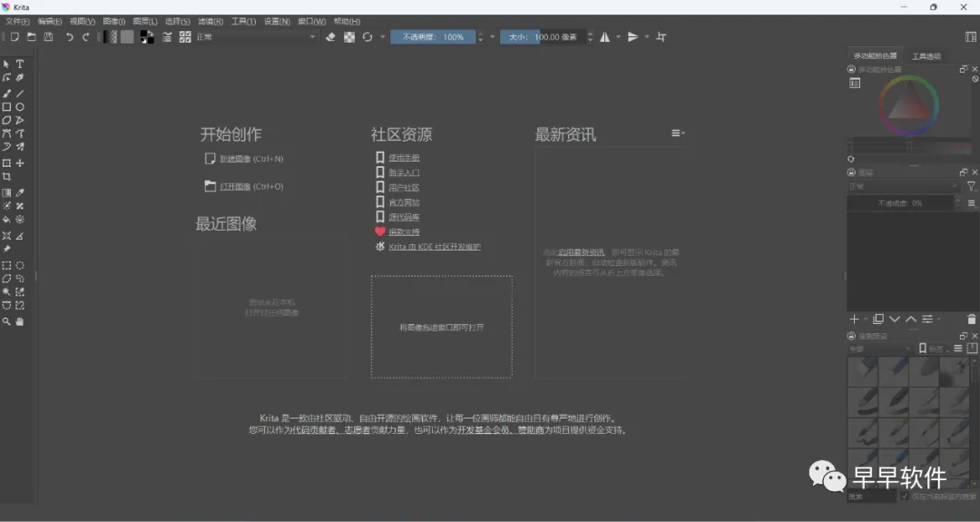
Task: Toggle horizontal mirror tool
Action: (605, 37)
